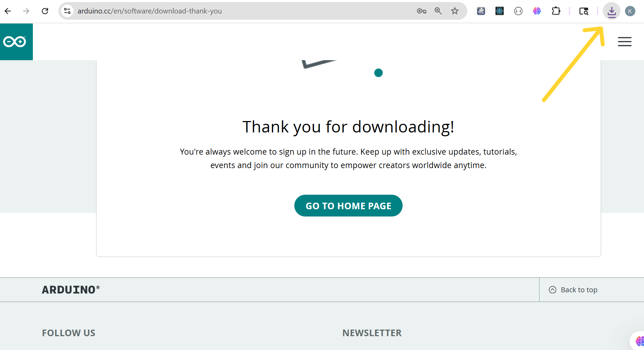The height and width of the screenshot is (350, 644).
Task: Click the circular brackets extension icon
Action: click(x=518, y=11)
